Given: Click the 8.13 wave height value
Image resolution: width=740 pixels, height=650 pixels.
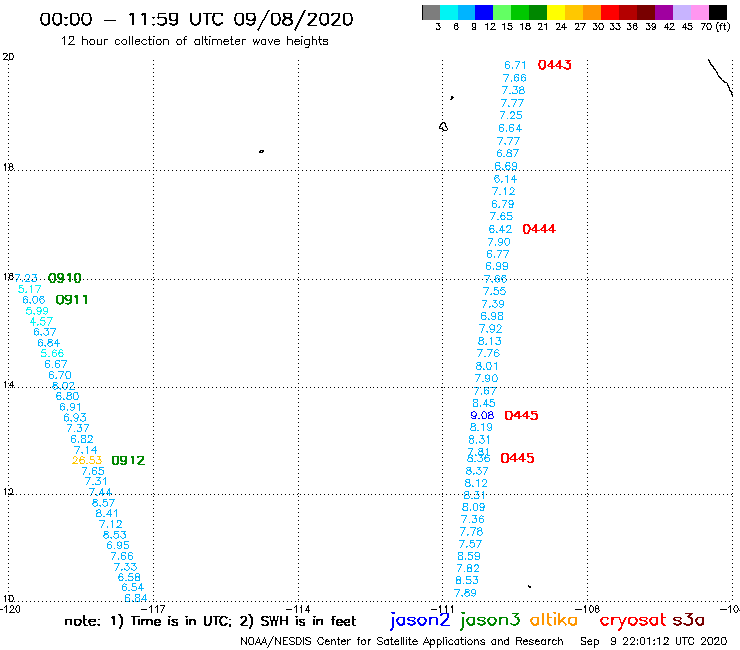Looking at the screenshot, I should click(489, 341).
